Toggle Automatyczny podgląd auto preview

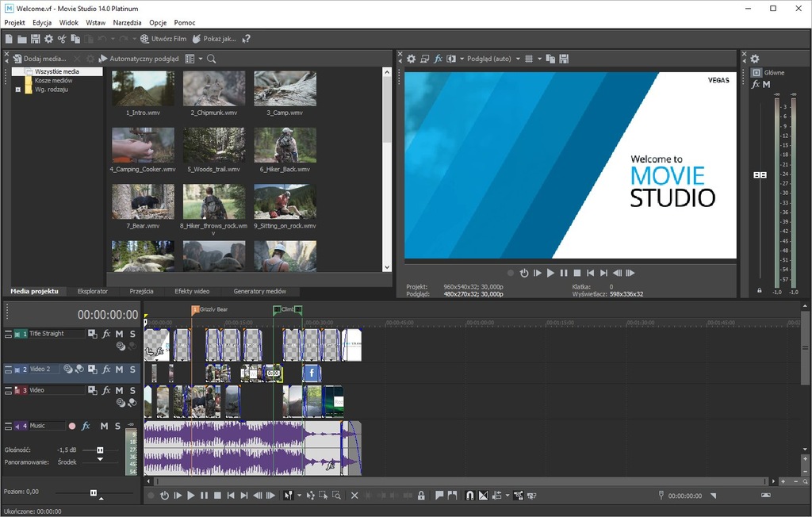click(x=138, y=59)
